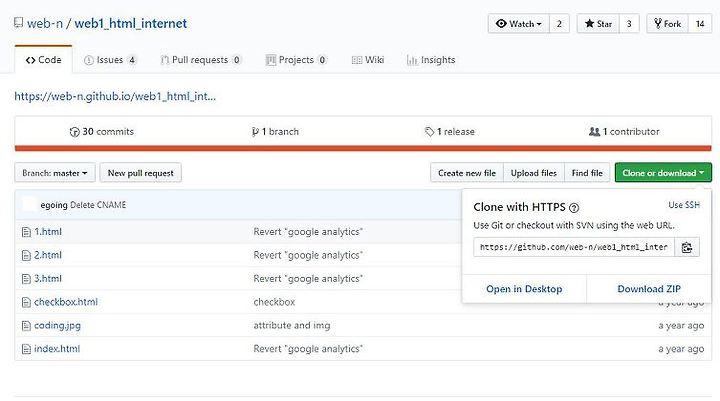
Task: Click Find file button
Action: (587, 173)
